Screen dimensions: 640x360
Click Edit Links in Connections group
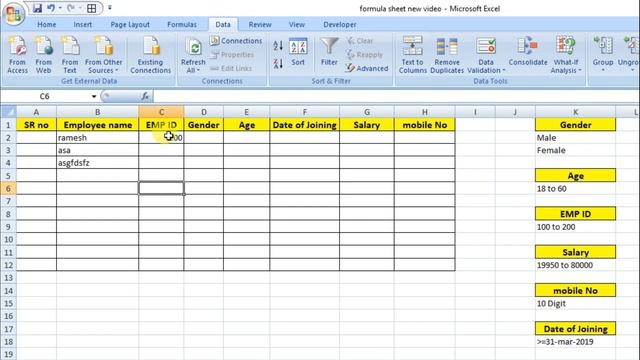point(231,68)
